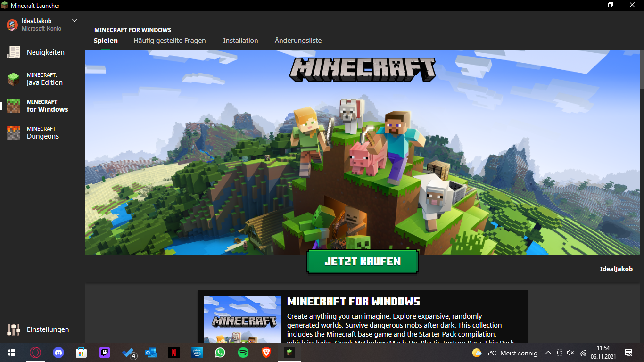This screenshot has width=644, height=362.
Task: Open Discord from the taskbar
Action: coord(58,352)
